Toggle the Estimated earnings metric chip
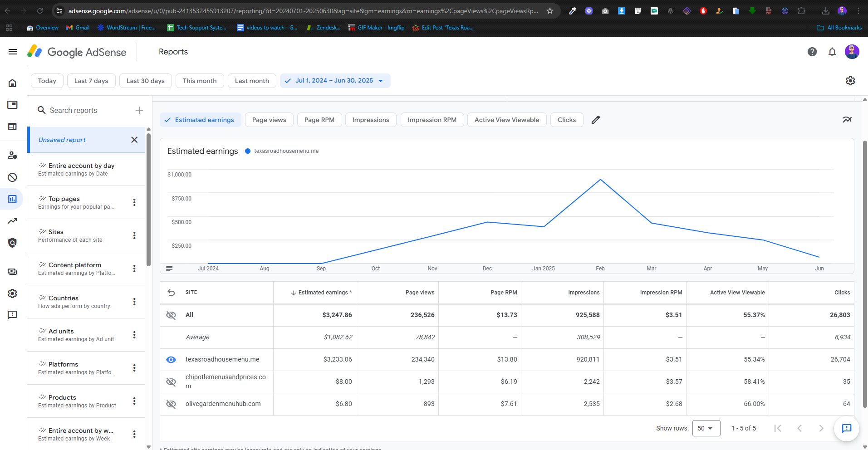 pos(200,120)
